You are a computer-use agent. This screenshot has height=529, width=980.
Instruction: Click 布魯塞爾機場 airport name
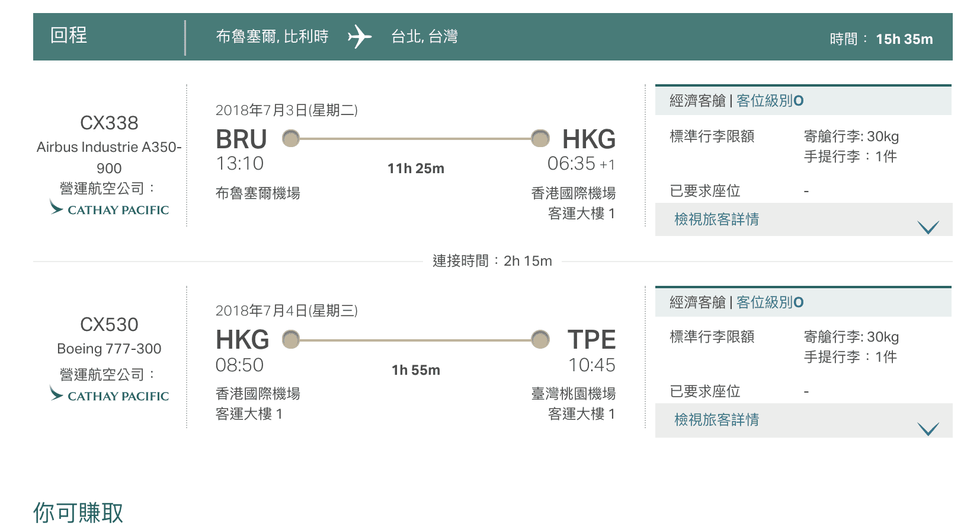[258, 193]
